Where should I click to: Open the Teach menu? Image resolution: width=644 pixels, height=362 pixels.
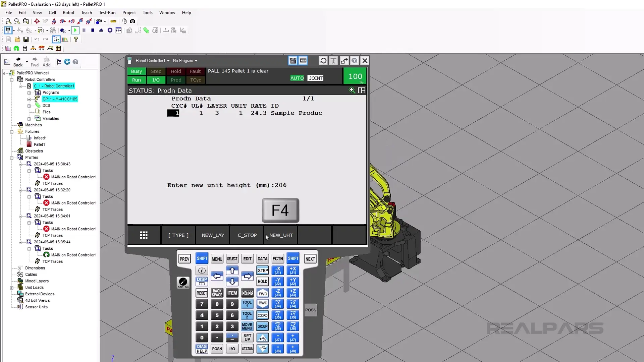[x=87, y=12]
